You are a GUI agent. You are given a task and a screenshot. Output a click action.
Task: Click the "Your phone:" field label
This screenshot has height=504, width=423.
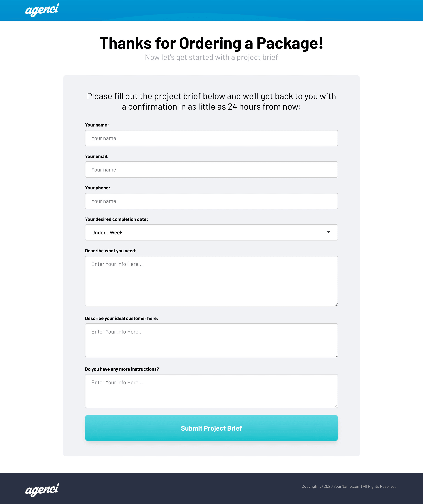(97, 188)
